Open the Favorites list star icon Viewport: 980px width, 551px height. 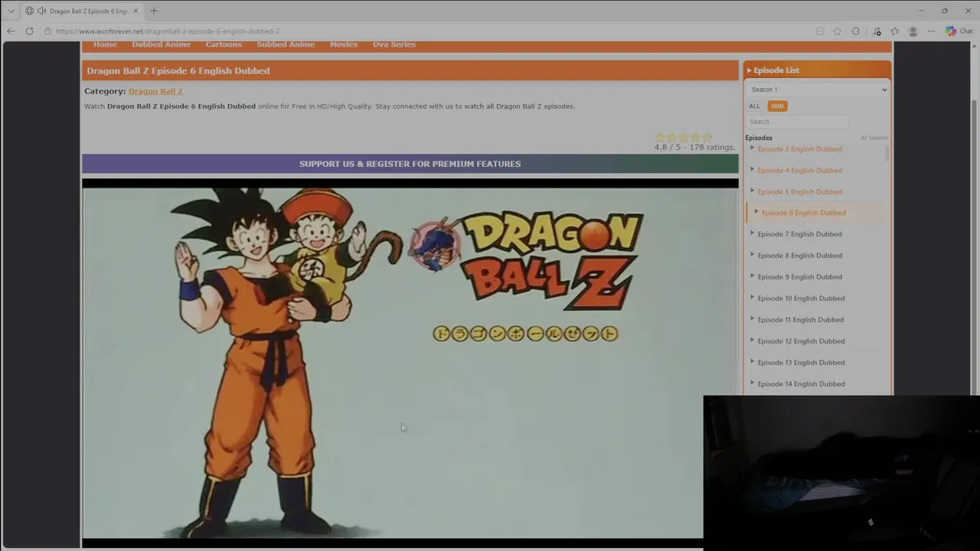pyautogui.click(x=895, y=31)
